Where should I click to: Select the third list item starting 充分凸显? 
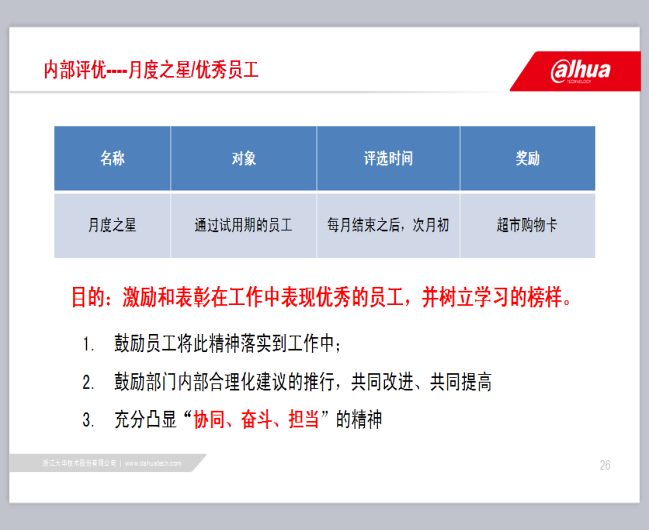pyautogui.click(x=248, y=419)
